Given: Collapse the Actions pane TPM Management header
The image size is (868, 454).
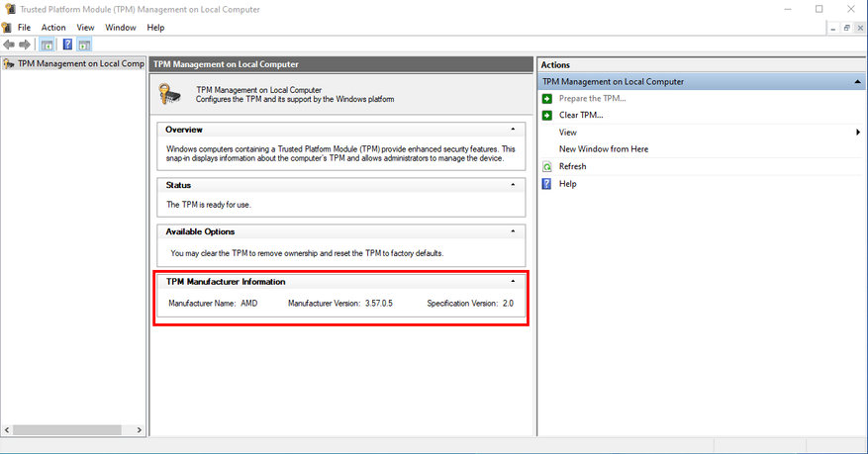Looking at the screenshot, I should [857, 82].
